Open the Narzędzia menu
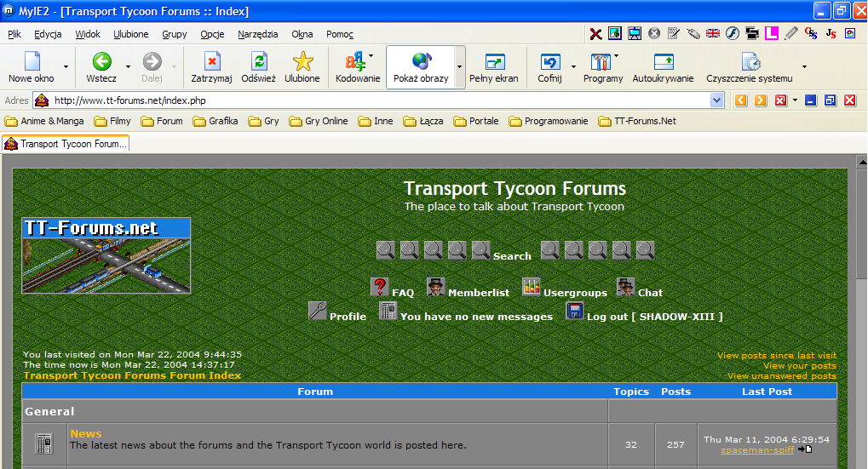Viewport: 868px width, 469px height. click(x=258, y=34)
